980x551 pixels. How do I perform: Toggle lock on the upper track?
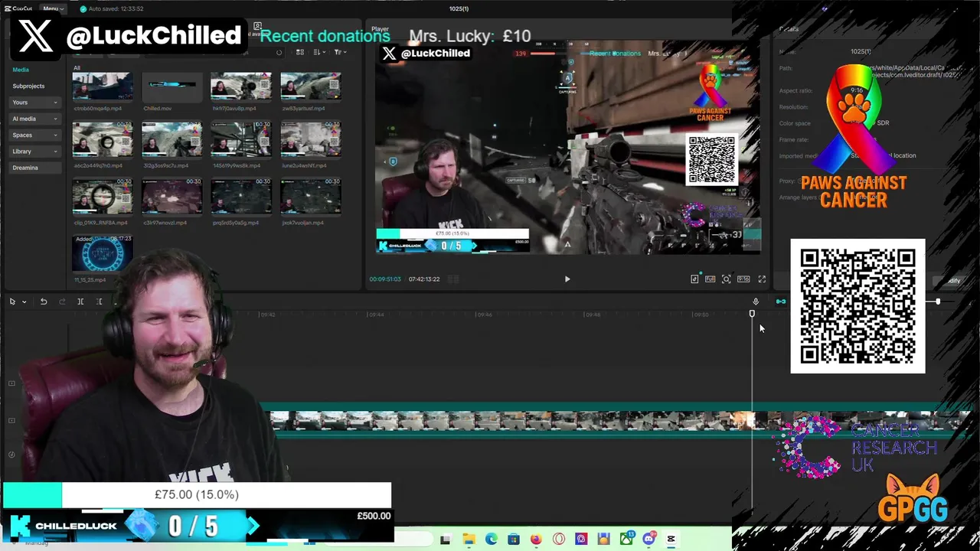(11, 383)
